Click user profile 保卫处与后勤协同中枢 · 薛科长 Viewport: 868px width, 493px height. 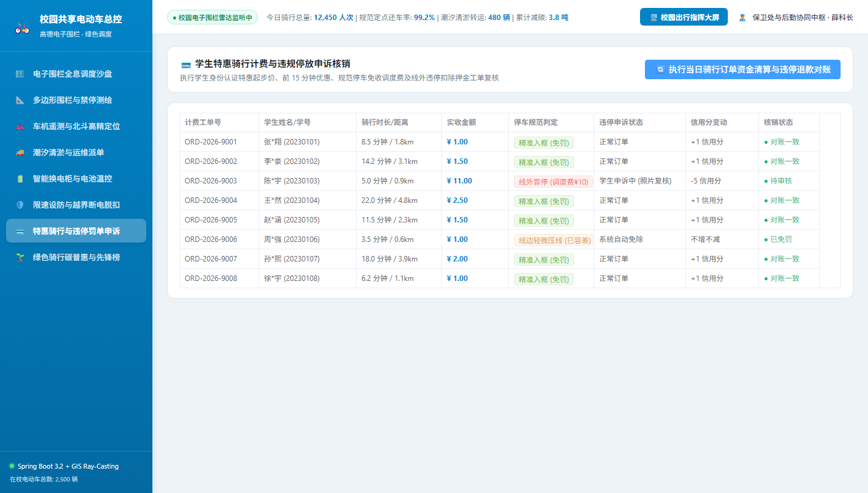[x=795, y=18]
